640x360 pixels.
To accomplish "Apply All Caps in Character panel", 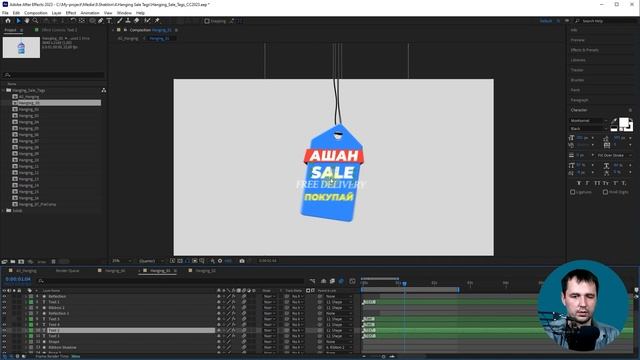I will (597, 183).
